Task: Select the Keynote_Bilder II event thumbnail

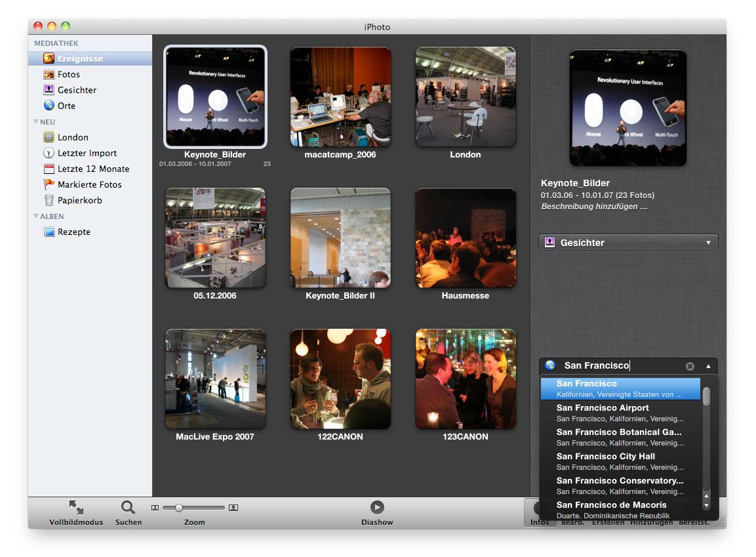Action: [x=340, y=237]
